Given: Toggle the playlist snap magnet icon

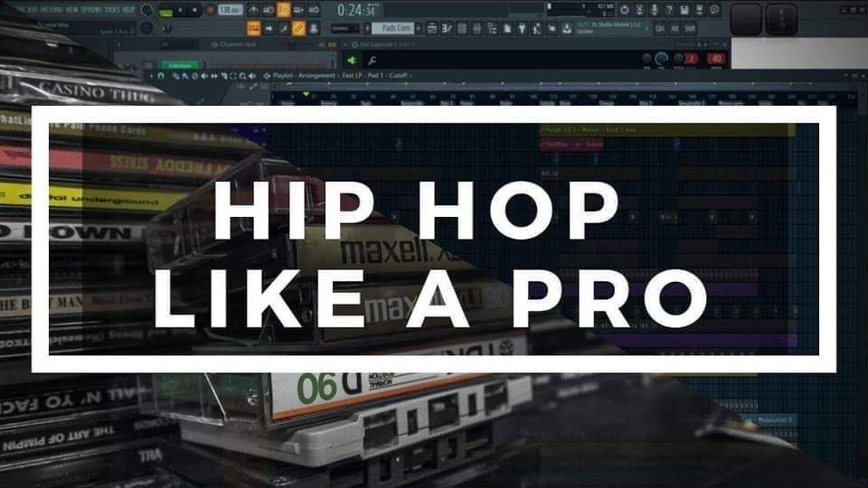Looking at the screenshot, I should point(161,76).
